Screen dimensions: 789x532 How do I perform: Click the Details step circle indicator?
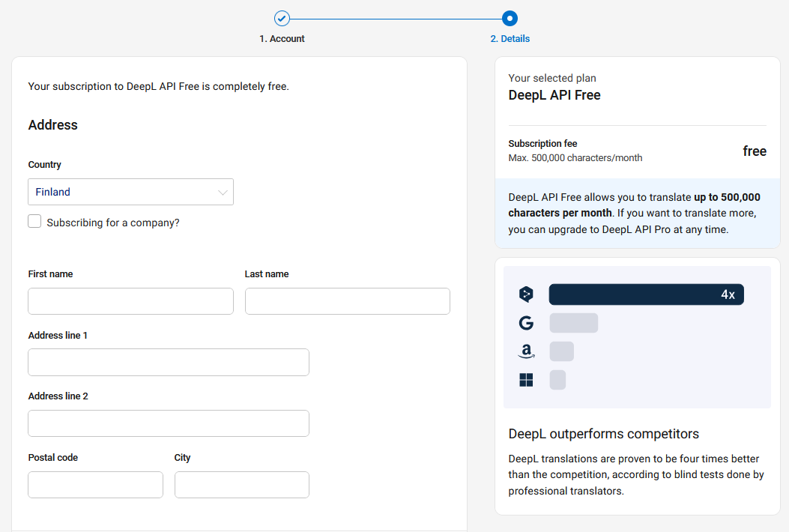510,19
